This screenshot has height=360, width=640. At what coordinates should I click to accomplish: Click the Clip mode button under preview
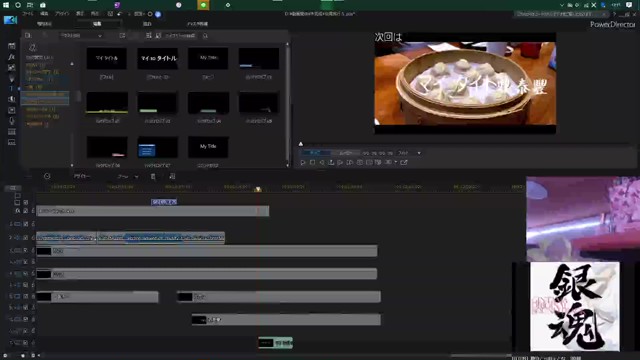coord(315,153)
